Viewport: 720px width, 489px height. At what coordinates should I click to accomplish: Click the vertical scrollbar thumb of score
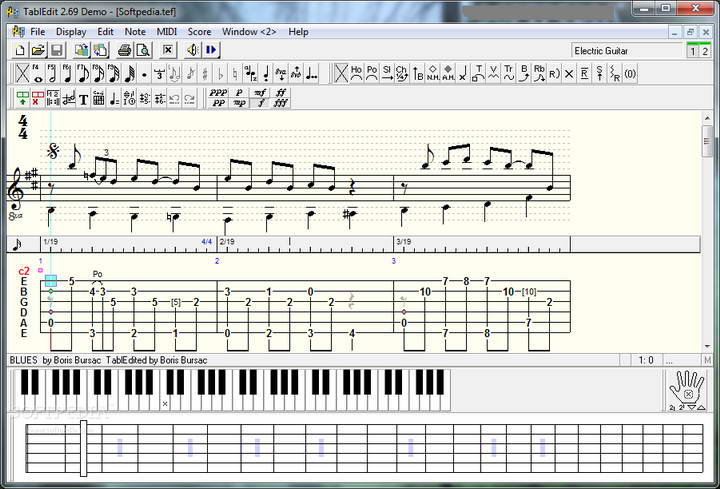(707, 141)
